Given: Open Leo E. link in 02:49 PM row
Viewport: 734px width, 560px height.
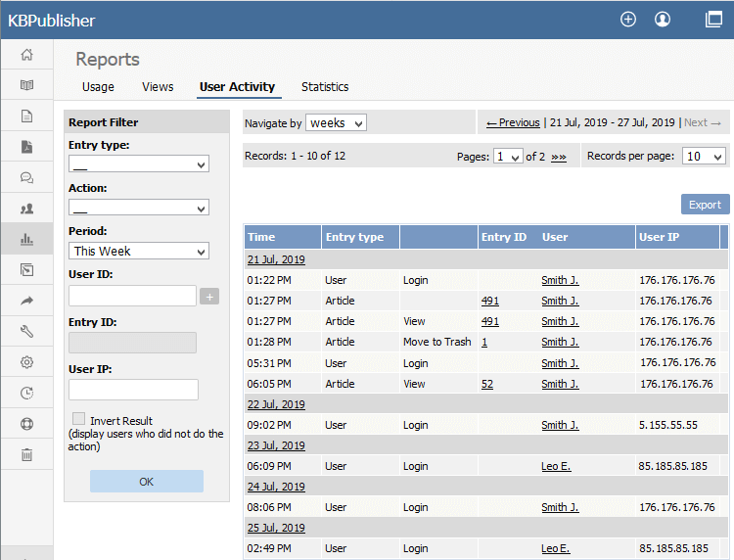Looking at the screenshot, I should (x=556, y=548).
